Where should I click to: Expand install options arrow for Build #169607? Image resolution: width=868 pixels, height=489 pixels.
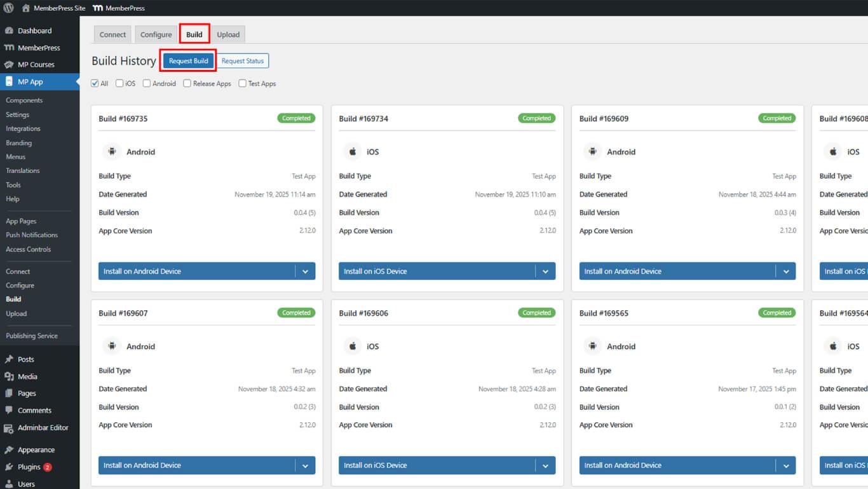click(x=305, y=465)
